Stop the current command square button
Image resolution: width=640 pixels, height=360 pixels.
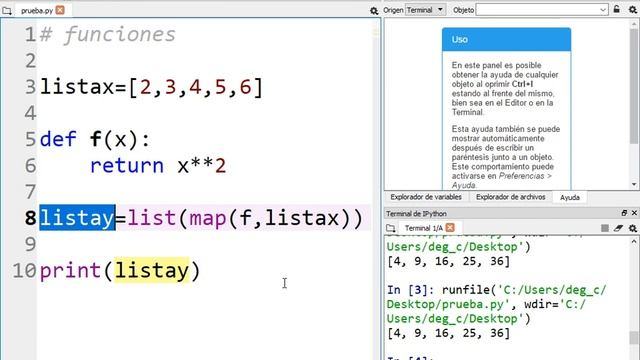click(x=605, y=228)
